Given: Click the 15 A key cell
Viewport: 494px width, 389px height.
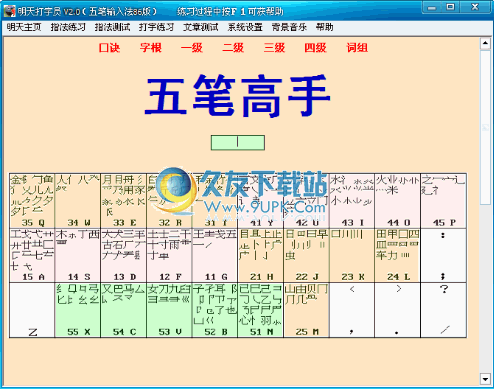Looking at the screenshot, I should pos(32,255).
